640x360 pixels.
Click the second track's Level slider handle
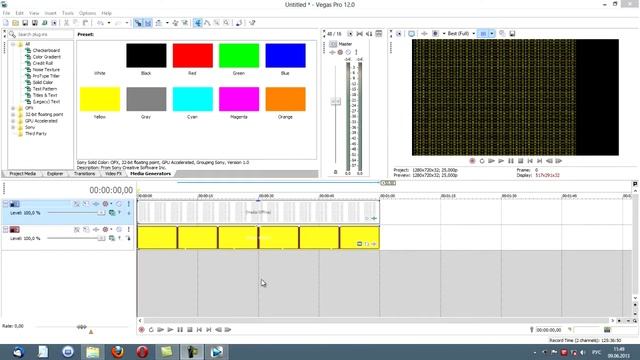pos(101,238)
